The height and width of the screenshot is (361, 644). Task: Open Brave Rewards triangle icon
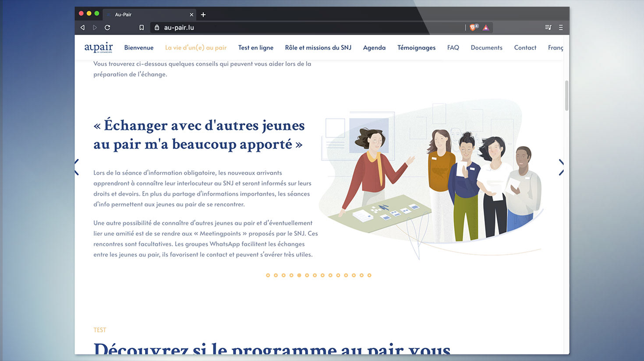tap(486, 28)
